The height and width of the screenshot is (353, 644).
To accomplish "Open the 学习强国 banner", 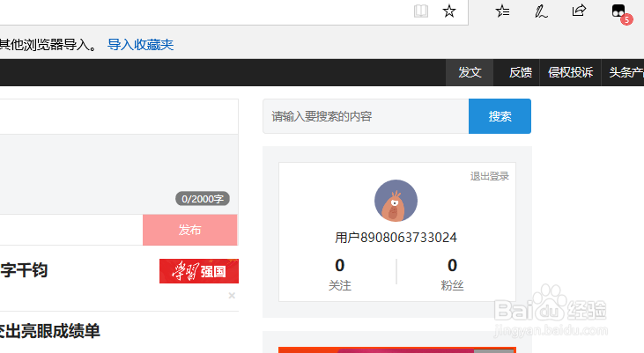I will coord(199,271).
